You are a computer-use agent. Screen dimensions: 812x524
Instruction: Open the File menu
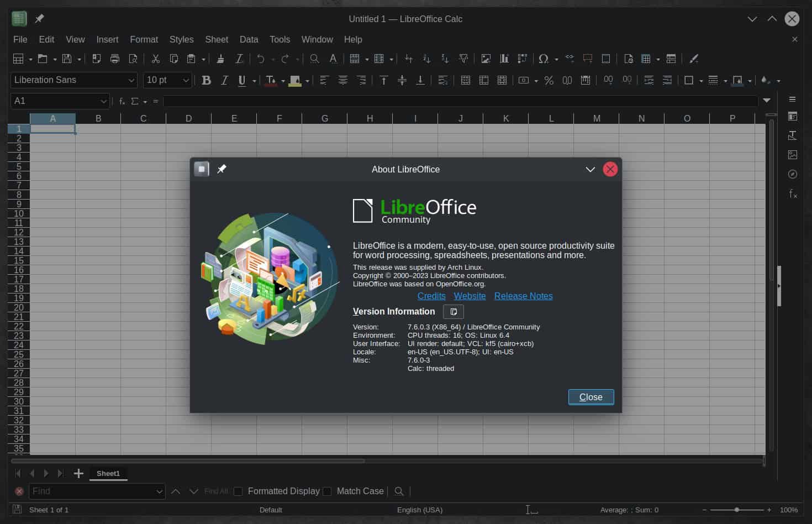tap(20, 39)
